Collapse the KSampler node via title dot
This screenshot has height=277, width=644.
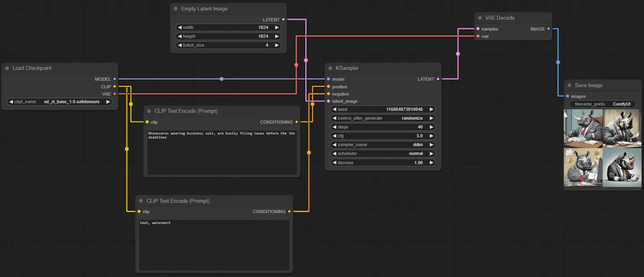(330, 68)
